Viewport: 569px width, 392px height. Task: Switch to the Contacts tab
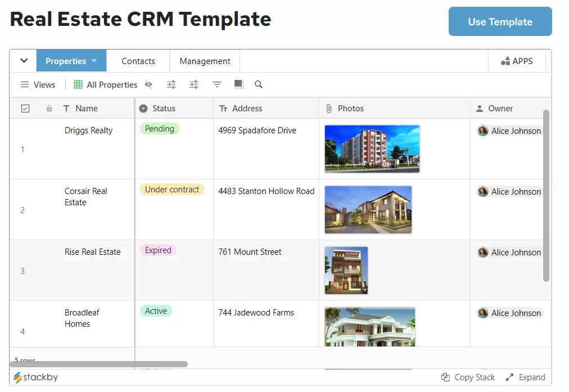click(x=138, y=61)
